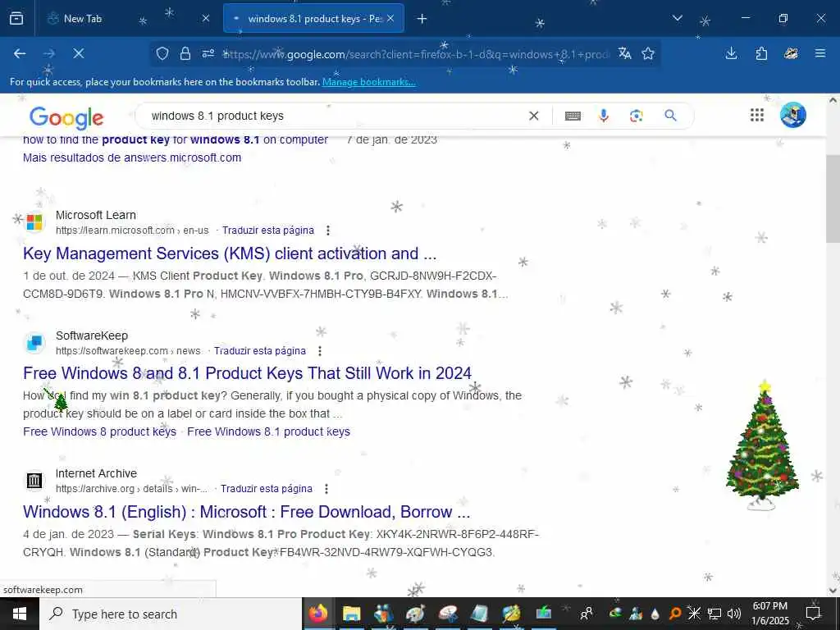The width and height of the screenshot is (840, 630).
Task: Submit search with the magnifier button
Action: click(x=670, y=116)
